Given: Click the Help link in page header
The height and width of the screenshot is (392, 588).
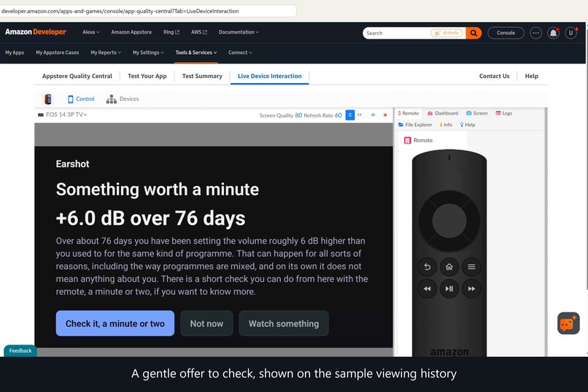Looking at the screenshot, I should coord(531,76).
